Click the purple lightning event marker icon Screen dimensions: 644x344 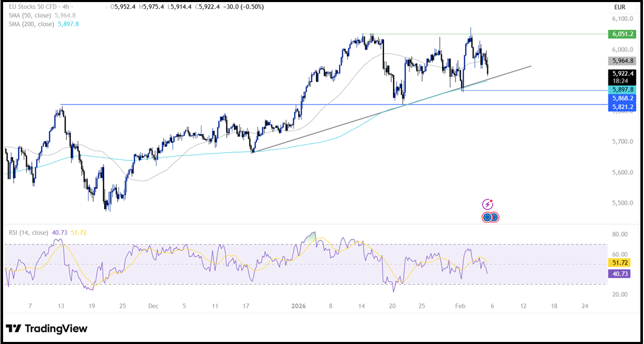coord(487,203)
